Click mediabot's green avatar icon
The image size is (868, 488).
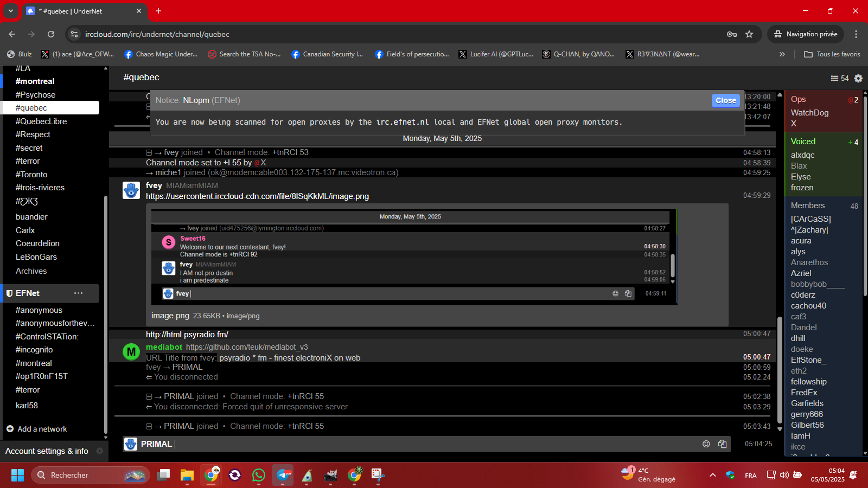pos(131,352)
